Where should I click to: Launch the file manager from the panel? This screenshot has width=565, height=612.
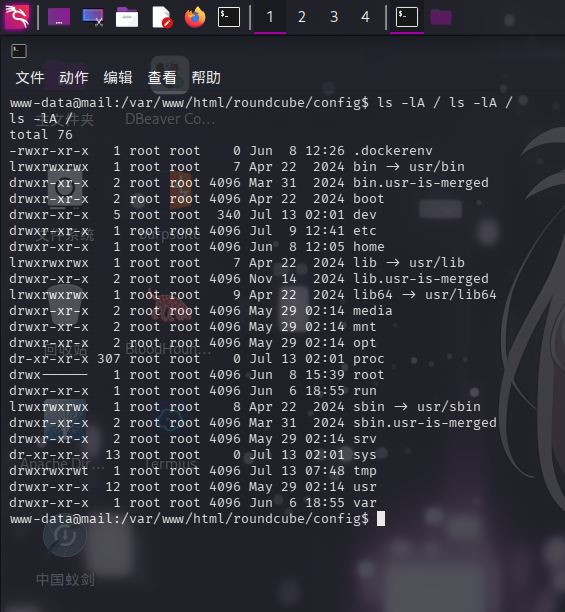pyautogui.click(x=127, y=17)
